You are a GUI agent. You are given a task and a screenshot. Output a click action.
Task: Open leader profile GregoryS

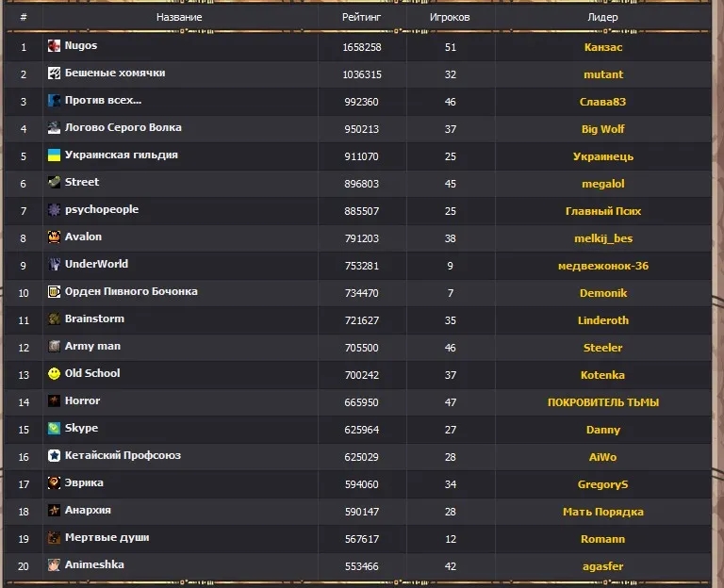click(x=602, y=484)
